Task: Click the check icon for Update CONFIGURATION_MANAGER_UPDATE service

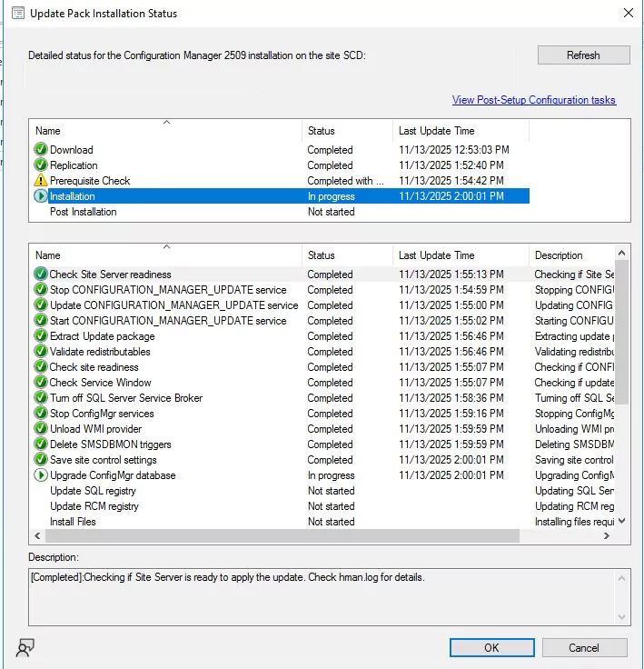Action: tap(41, 305)
